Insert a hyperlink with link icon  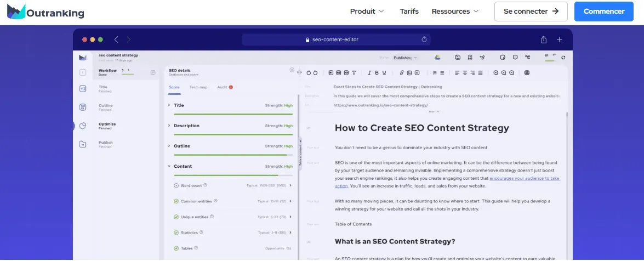pyautogui.click(x=402, y=73)
